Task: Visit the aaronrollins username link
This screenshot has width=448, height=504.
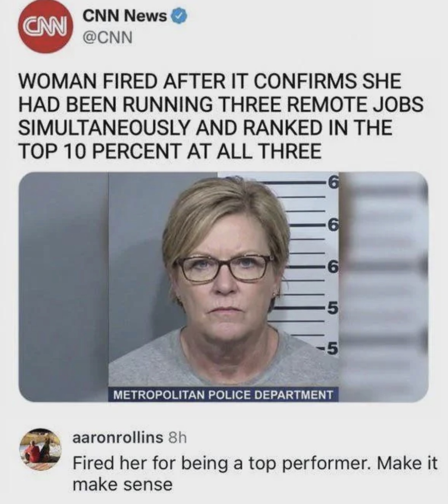Action: click(117, 438)
